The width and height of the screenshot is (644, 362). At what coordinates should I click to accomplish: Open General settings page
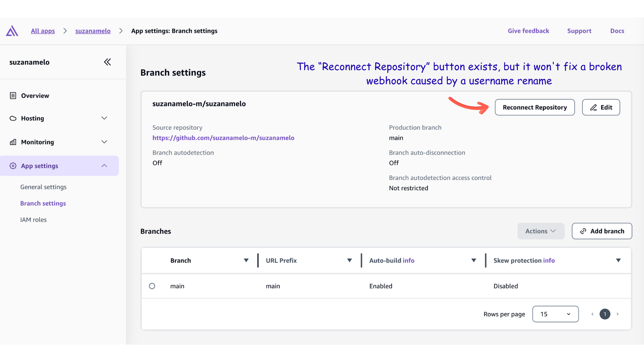(43, 187)
